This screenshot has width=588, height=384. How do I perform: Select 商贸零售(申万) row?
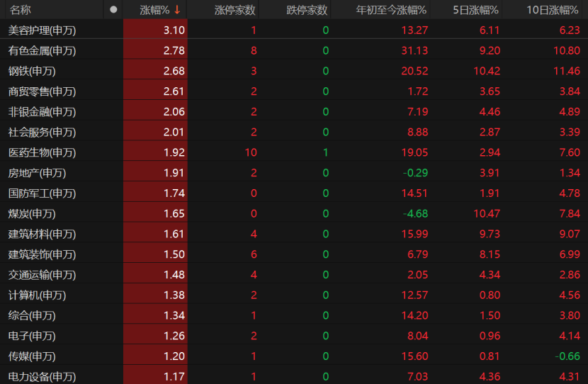click(x=42, y=91)
